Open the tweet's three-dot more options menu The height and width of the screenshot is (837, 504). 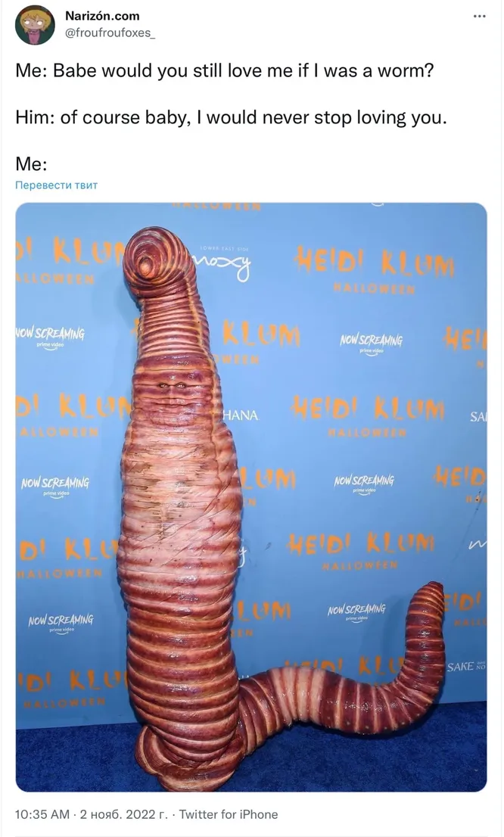click(x=479, y=17)
